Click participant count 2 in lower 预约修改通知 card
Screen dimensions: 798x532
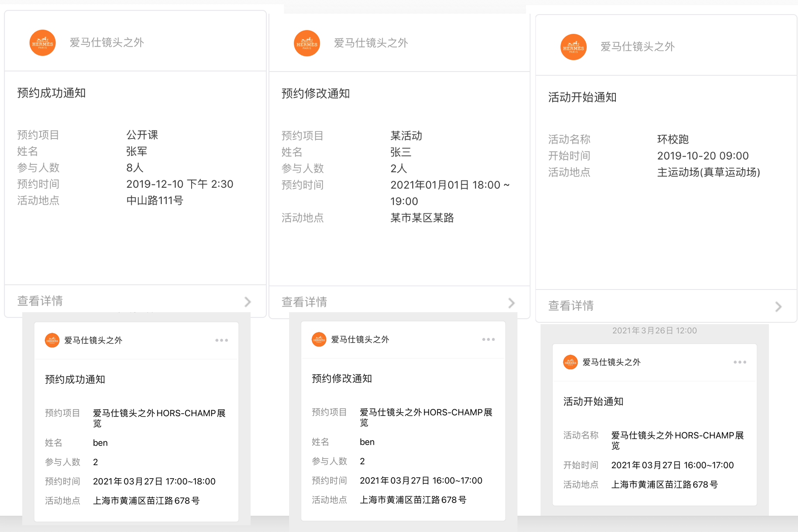(x=362, y=461)
